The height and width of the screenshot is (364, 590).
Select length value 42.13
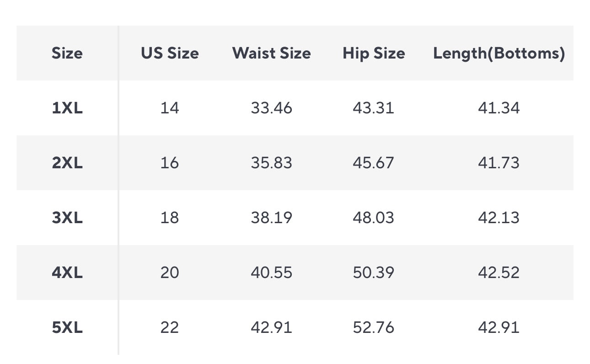(x=499, y=218)
